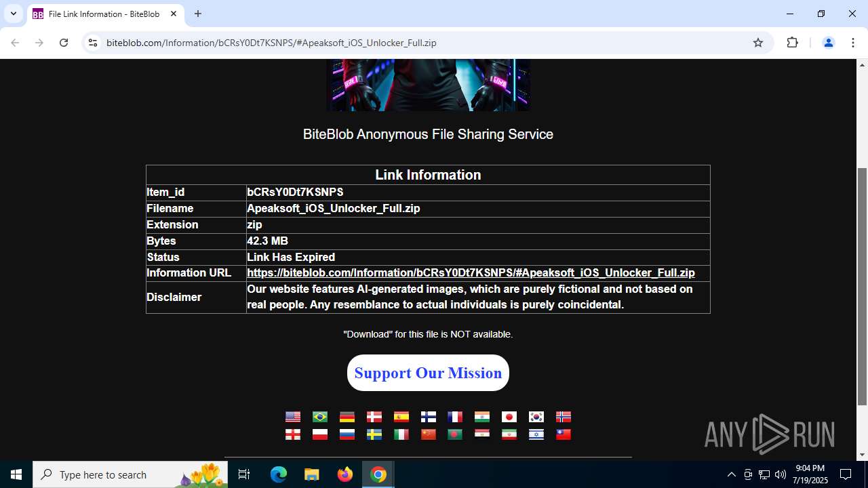Select the Russia flag language
This screenshot has height=488, width=868.
coord(347,434)
